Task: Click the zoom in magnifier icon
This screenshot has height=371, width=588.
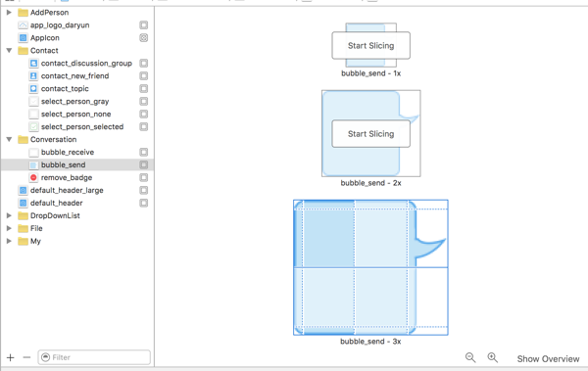Action: coord(492,357)
